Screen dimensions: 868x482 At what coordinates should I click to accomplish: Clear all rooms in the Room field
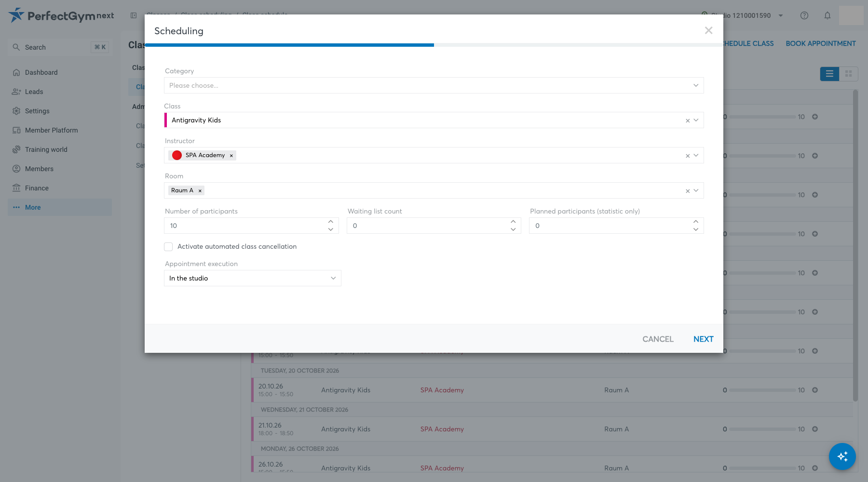click(x=688, y=191)
